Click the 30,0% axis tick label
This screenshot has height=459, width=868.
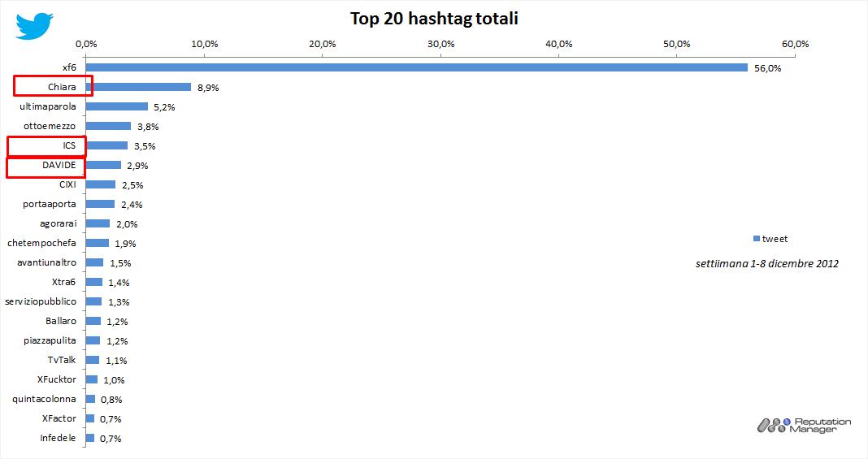coord(441,43)
